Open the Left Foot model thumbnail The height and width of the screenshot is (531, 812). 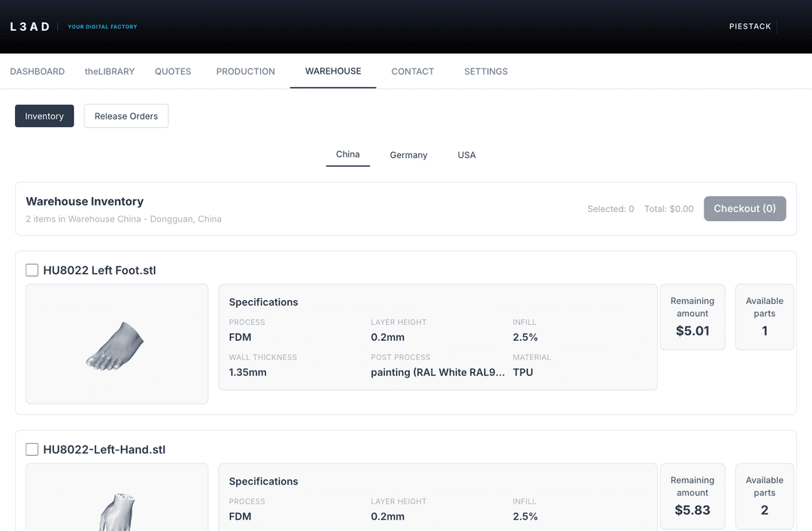(x=117, y=344)
